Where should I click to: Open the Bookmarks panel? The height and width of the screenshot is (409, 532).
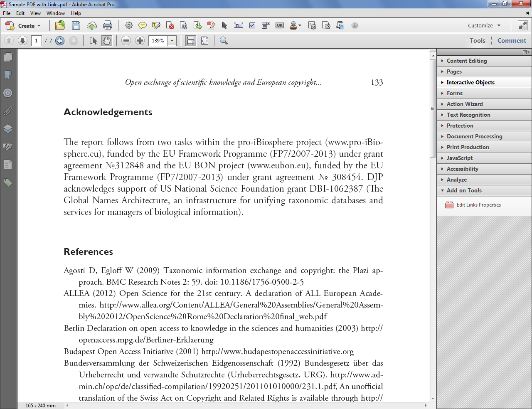(7, 76)
